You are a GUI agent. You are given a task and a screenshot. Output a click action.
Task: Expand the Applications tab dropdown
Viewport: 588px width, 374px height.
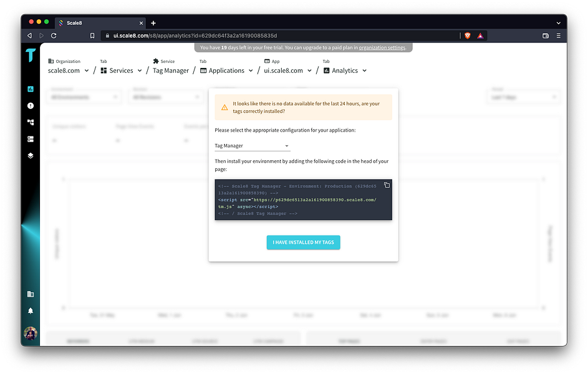(x=251, y=70)
